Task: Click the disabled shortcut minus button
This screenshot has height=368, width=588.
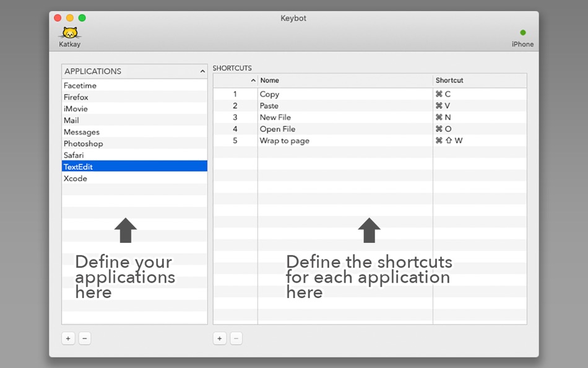Action: (x=236, y=338)
